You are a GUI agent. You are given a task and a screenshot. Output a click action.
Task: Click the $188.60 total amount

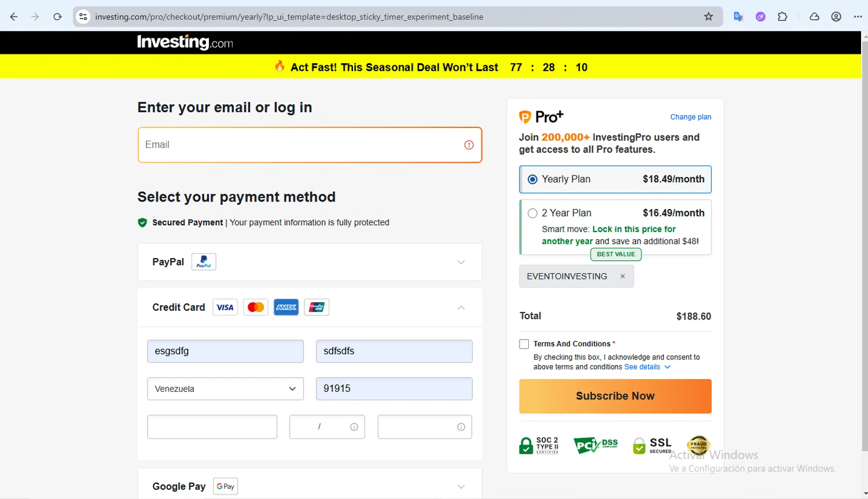click(x=694, y=316)
